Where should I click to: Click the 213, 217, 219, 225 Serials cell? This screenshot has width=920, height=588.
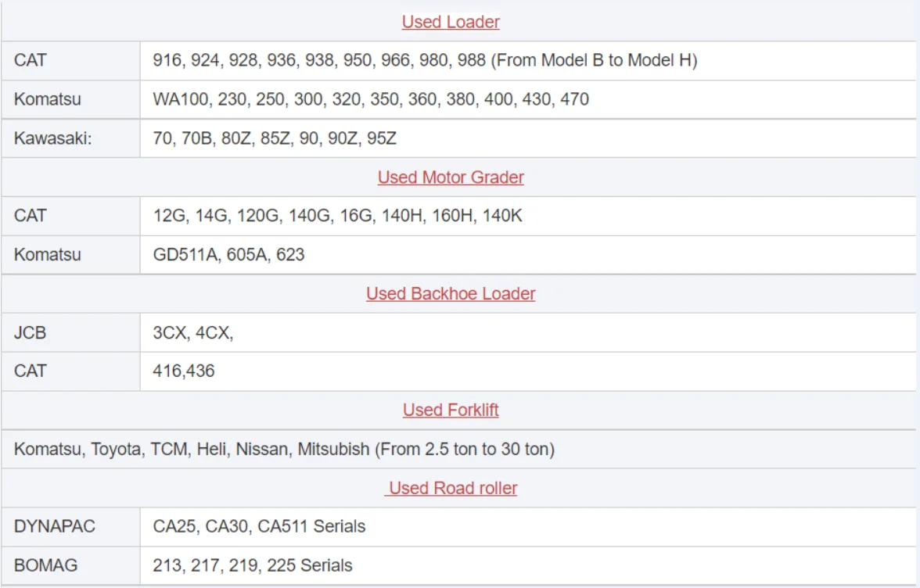pos(253,565)
